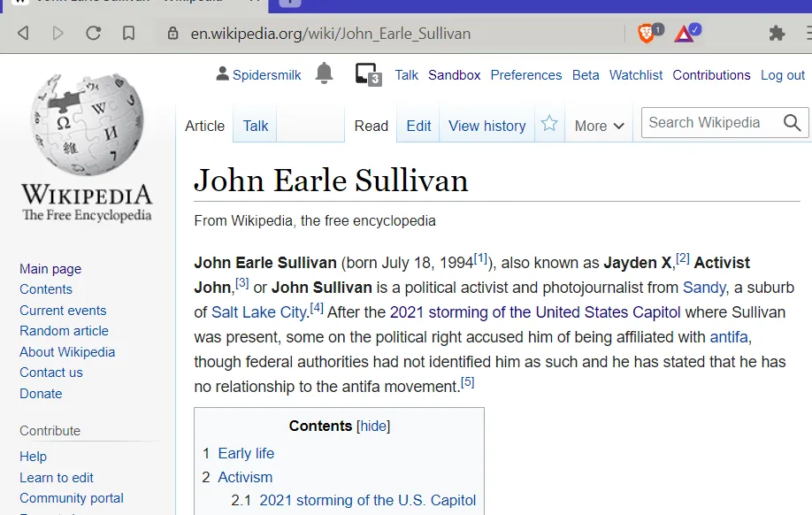Open the 2021 storming of the United States Capitol link

tap(535, 312)
